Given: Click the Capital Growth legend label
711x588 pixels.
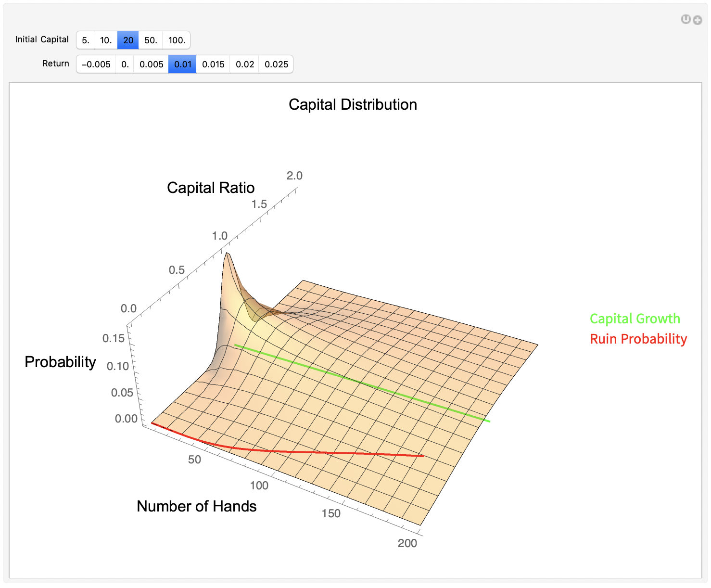Looking at the screenshot, I should coord(635,319).
